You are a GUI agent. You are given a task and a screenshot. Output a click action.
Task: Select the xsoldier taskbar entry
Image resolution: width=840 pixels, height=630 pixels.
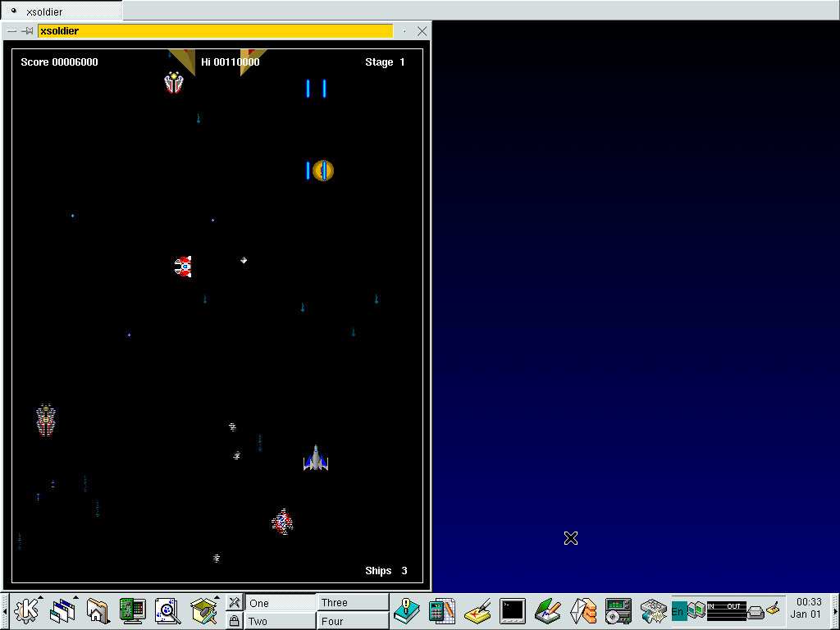coord(62,11)
